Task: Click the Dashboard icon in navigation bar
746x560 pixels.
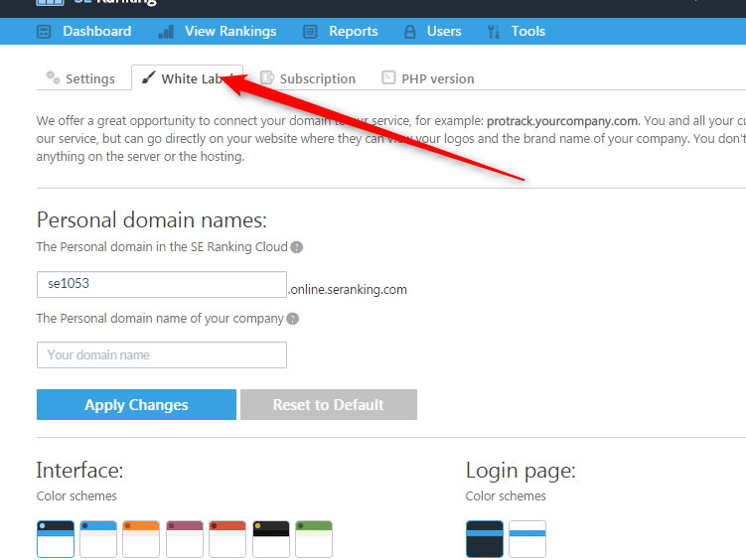Action: coord(44,32)
